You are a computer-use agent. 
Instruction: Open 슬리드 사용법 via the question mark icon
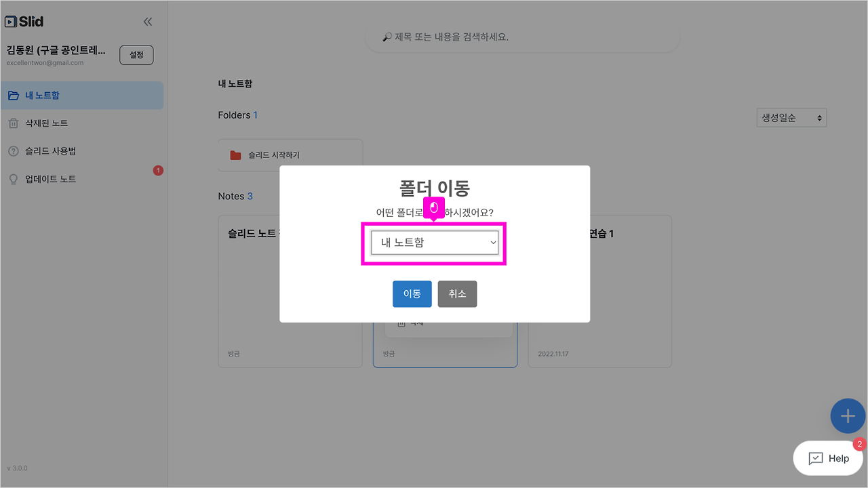click(15, 150)
